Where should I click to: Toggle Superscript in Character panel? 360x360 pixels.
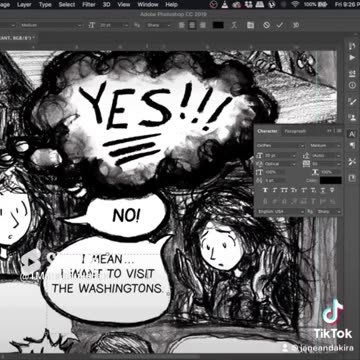tap(304, 190)
